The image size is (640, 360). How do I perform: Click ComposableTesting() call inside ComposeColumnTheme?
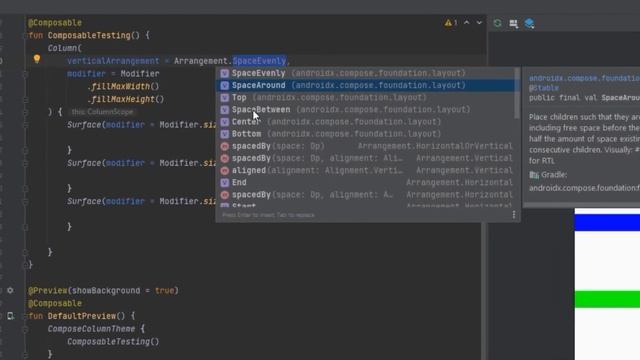coord(113,342)
